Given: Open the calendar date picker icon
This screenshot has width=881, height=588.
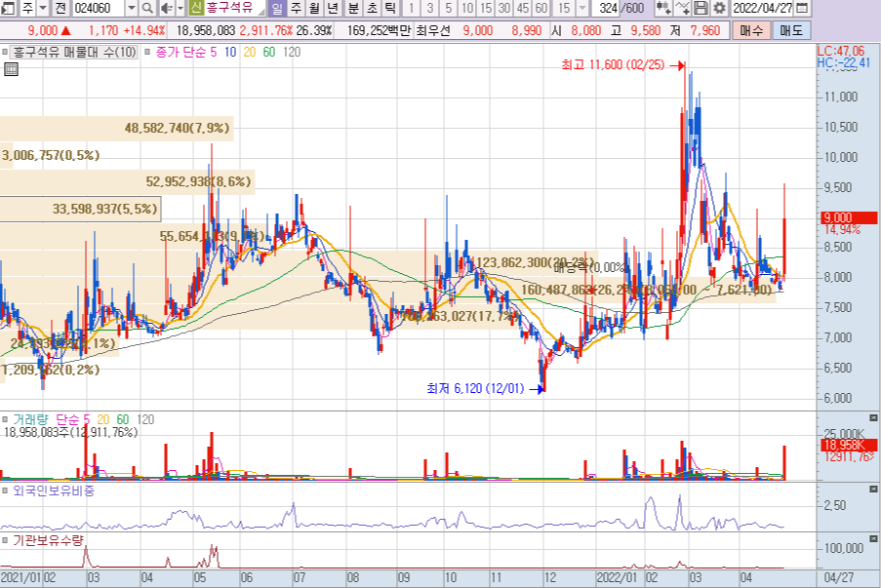Looking at the screenshot, I should coord(802,8).
